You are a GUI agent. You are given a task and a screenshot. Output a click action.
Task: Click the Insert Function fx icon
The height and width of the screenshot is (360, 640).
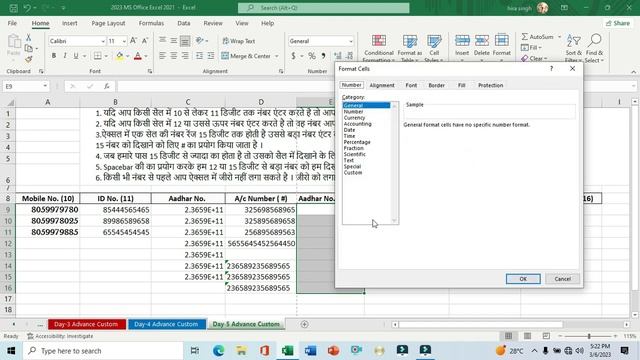(x=107, y=86)
